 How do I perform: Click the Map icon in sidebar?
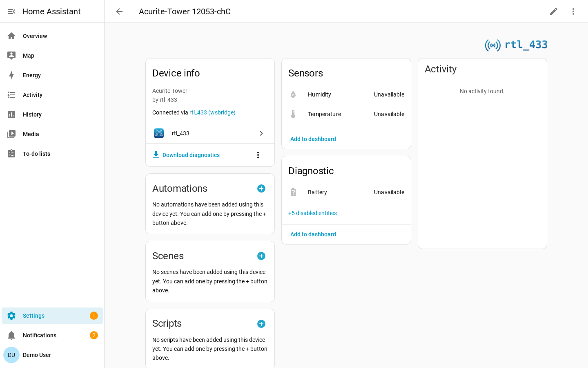tap(11, 56)
